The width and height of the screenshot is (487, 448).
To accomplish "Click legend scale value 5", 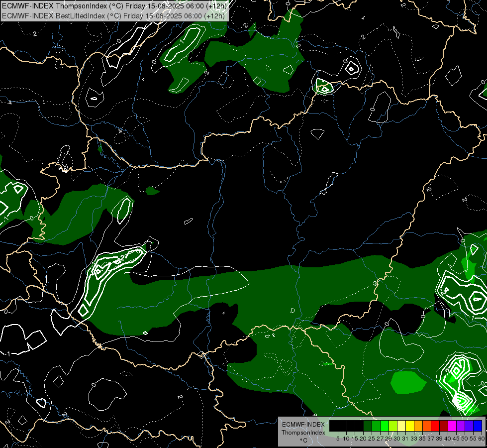I will pyautogui.click(x=338, y=439).
